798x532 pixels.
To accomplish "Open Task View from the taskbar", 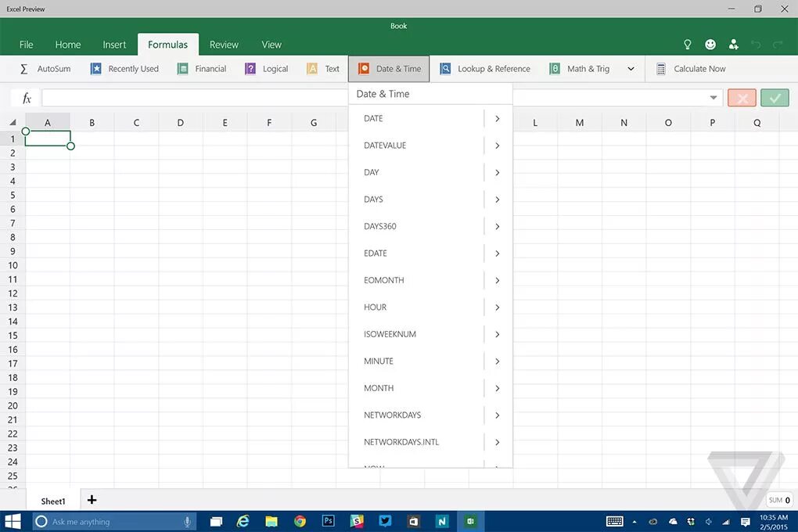I will pyautogui.click(x=216, y=521).
